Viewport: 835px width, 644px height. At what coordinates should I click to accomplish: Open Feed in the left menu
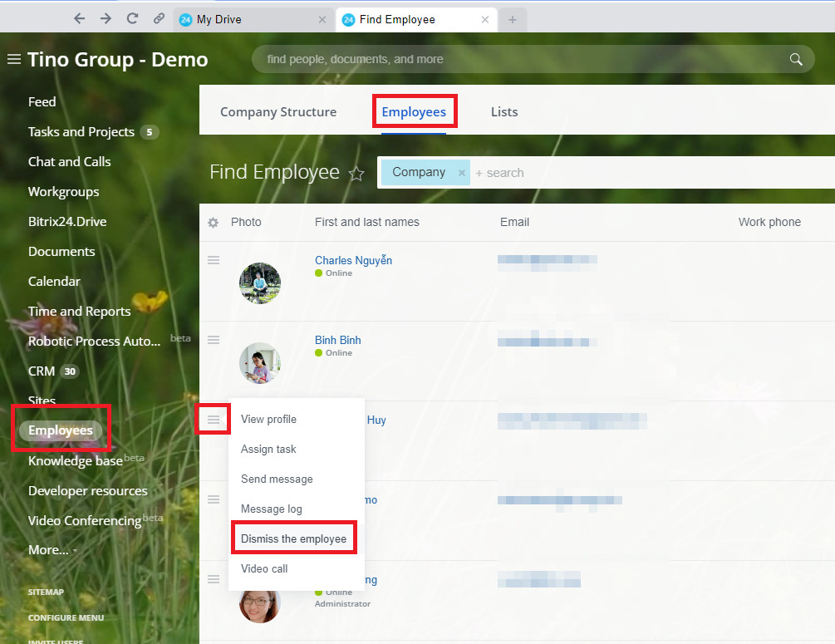(x=42, y=101)
